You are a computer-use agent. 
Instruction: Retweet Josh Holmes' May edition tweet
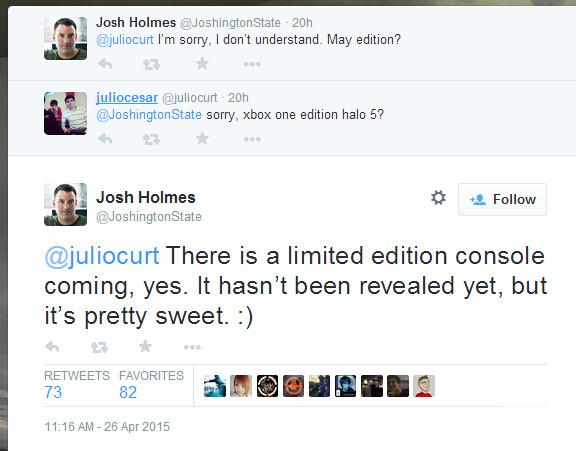click(x=151, y=65)
